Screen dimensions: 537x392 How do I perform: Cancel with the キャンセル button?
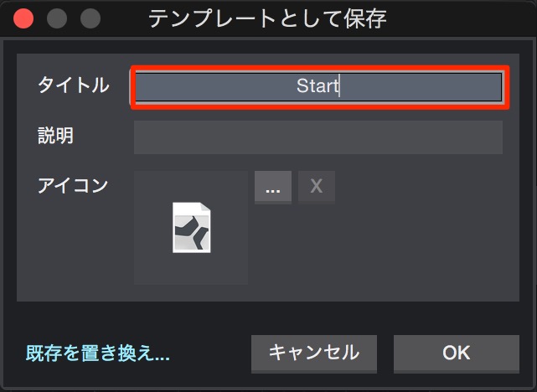click(314, 353)
